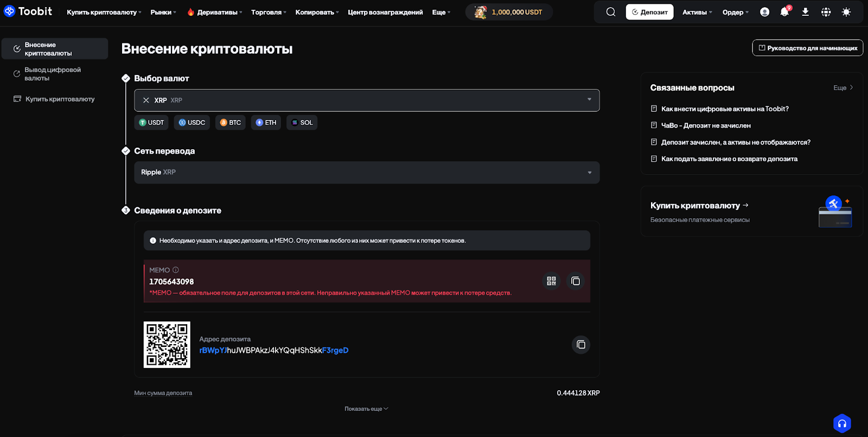Click the MEMO info icon
This screenshot has height=437, width=868.
pyautogui.click(x=176, y=270)
